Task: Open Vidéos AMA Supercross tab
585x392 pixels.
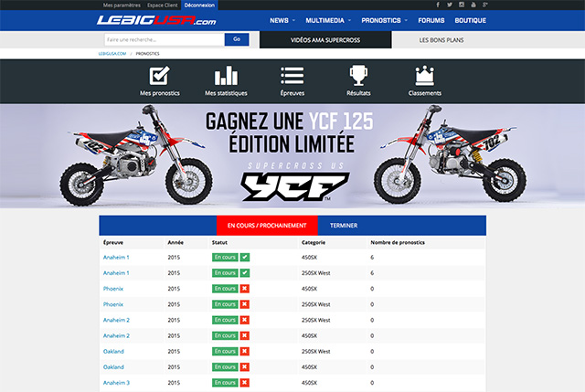Action: point(325,40)
